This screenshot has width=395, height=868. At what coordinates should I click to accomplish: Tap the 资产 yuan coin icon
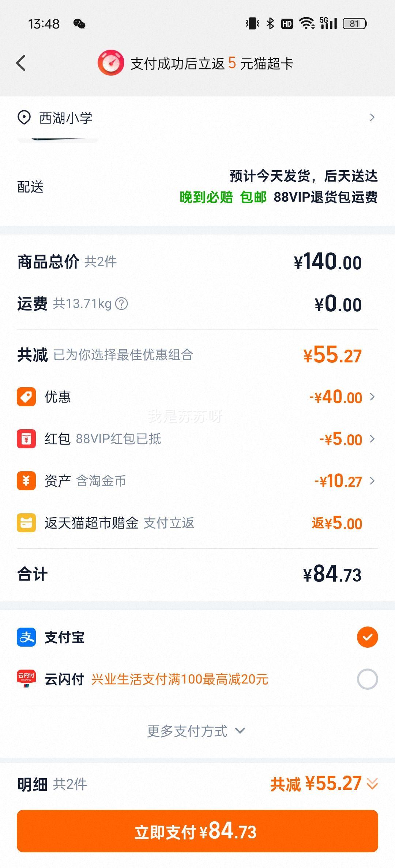(x=26, y=481)
